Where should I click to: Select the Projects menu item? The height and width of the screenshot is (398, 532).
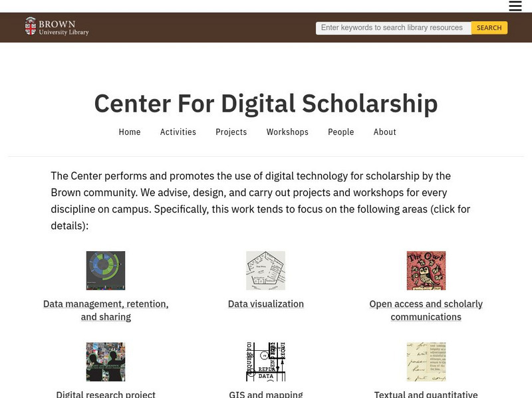point(231,132)
